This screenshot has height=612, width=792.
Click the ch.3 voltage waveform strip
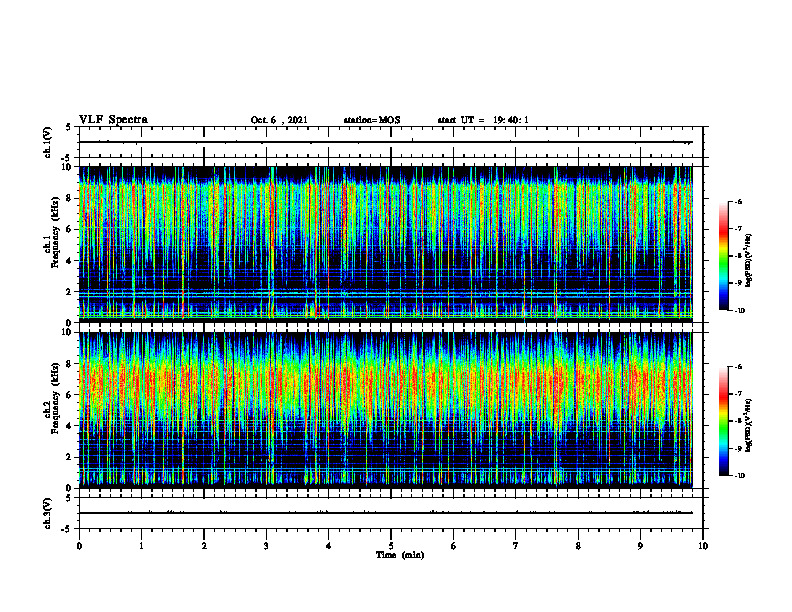tap(391, 513)
